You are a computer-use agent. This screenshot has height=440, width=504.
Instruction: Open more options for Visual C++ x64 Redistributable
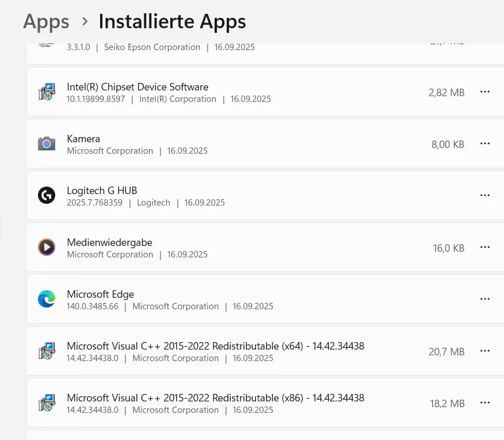484,351
